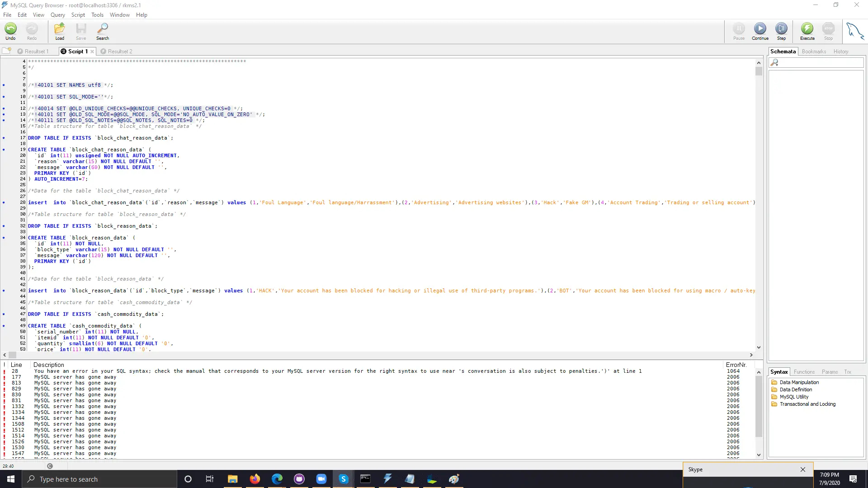868x488 pixels.
Task: Open the Windows Start menu
Action: coord(11,479)
